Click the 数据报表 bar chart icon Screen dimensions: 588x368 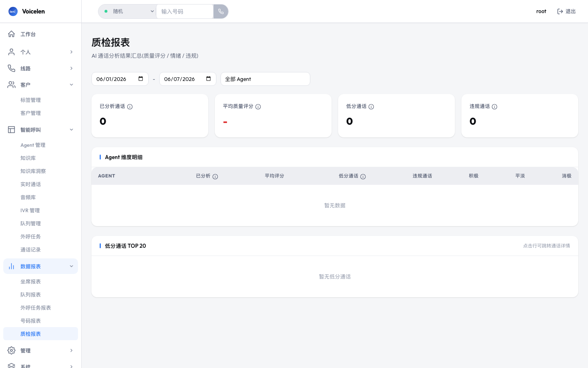click(x=11, y=266)
